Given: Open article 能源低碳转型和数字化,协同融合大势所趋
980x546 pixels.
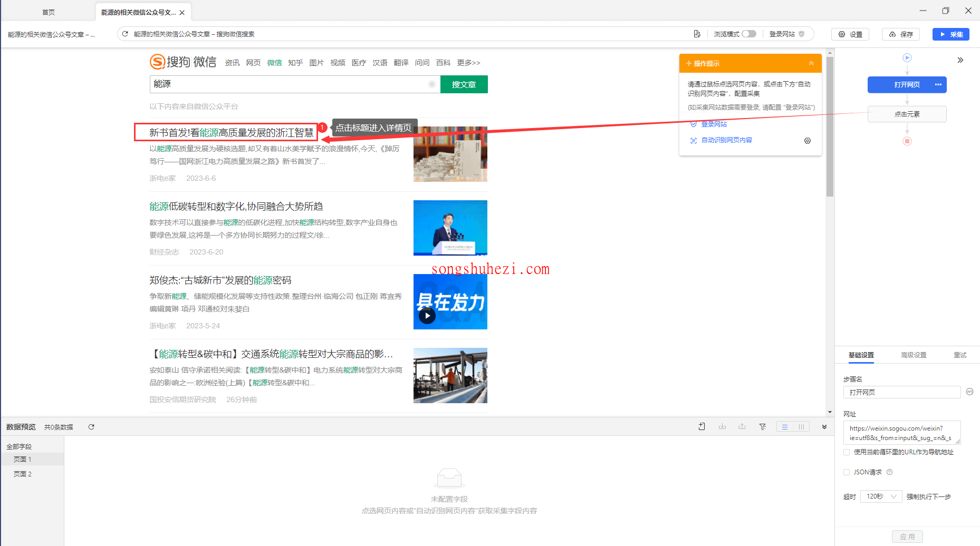Looking at the screenshot, I should (236, 207).
